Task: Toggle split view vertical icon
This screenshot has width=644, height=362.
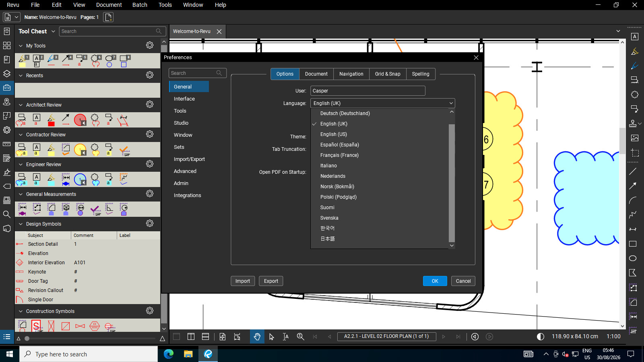Action: click(x=191, y=337)
